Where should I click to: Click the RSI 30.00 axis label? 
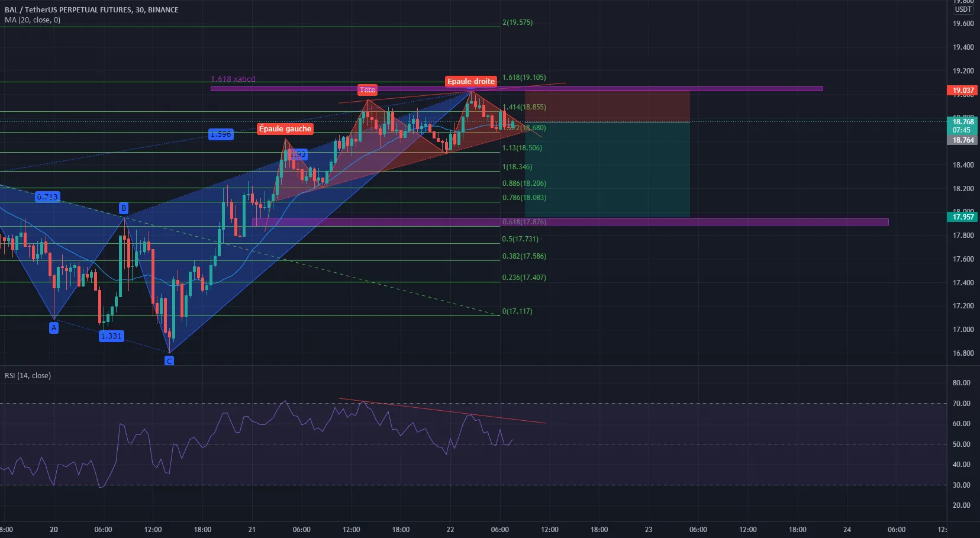point(961,485)
